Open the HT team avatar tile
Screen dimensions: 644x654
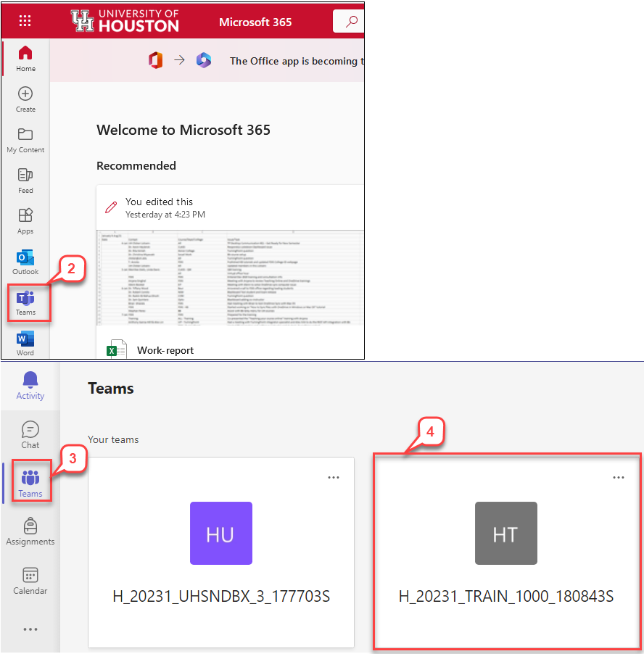(506, 533)
